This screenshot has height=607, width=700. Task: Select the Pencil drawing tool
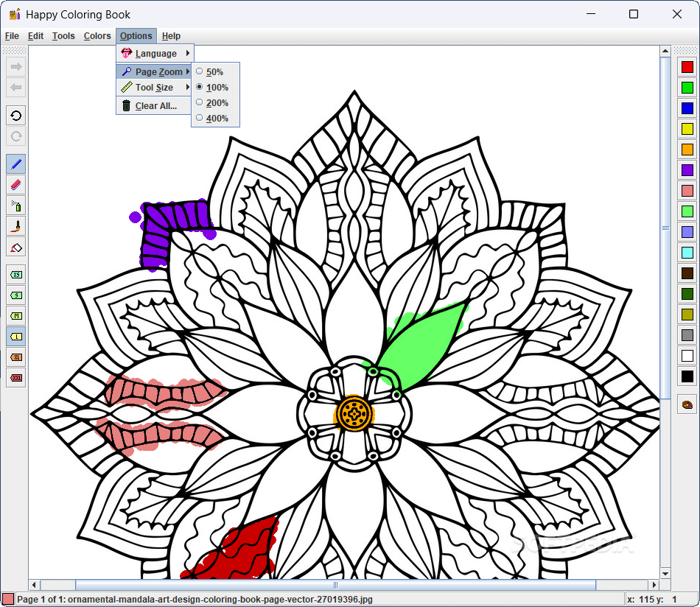coord(16,164)
